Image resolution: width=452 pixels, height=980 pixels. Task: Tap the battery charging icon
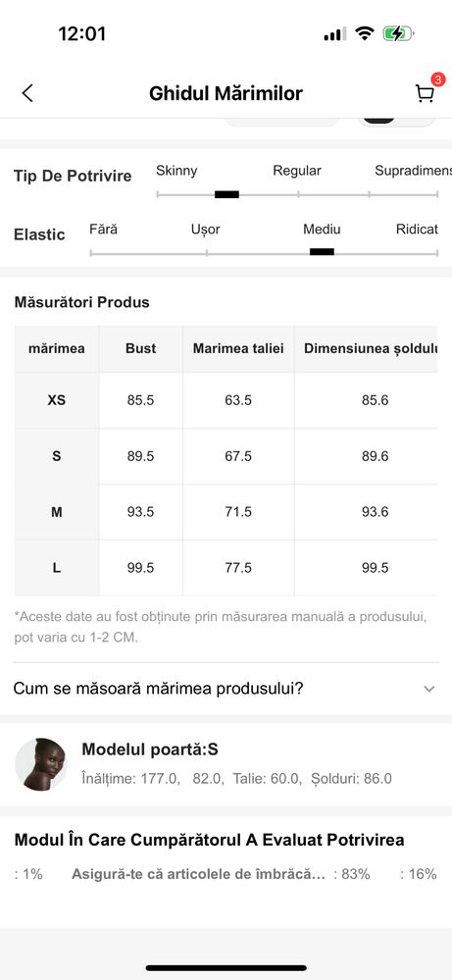[398, 33]
